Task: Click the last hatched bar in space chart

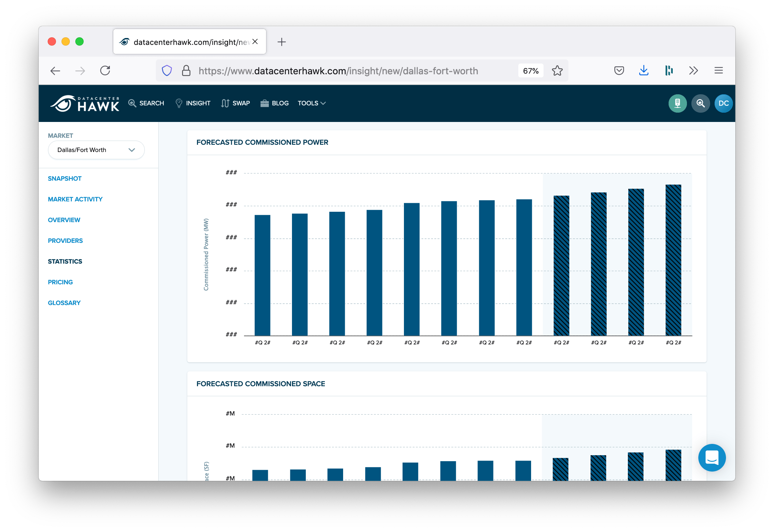Action: [673, 465]
